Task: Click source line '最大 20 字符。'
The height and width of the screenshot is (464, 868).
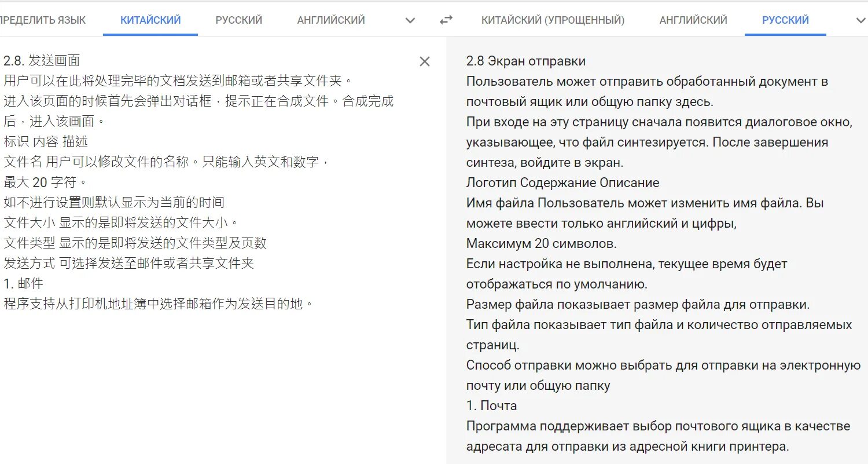Action: (x=45, y=182)
